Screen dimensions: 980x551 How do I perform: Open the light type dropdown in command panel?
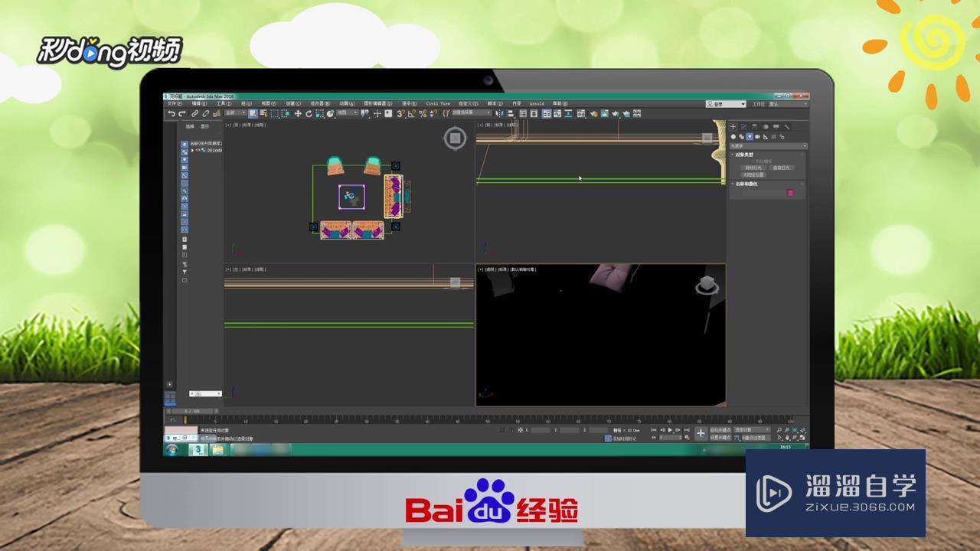coord(769,146)
